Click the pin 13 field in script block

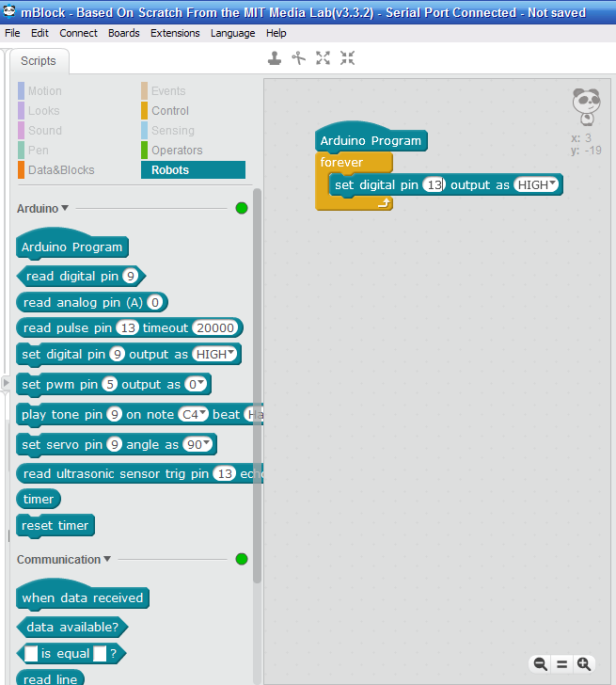pyautogui.click(x=434, y=184)
